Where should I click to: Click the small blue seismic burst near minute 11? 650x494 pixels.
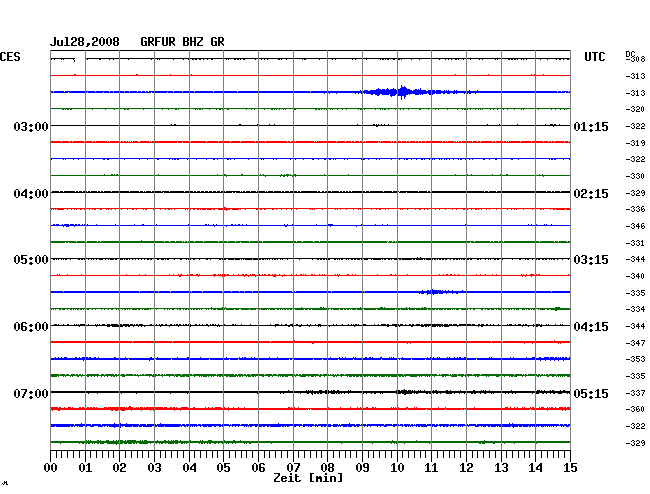pos(439,292)
